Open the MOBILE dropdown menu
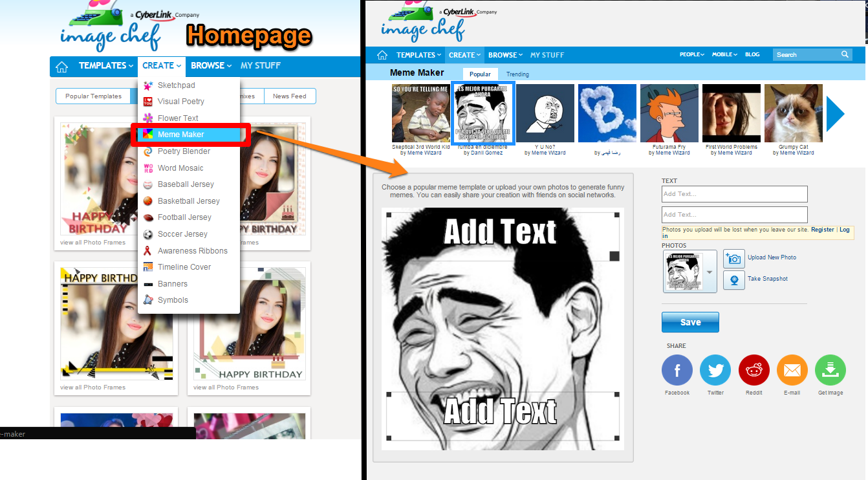Screen dimensions: 868x480 pos(725,54)
